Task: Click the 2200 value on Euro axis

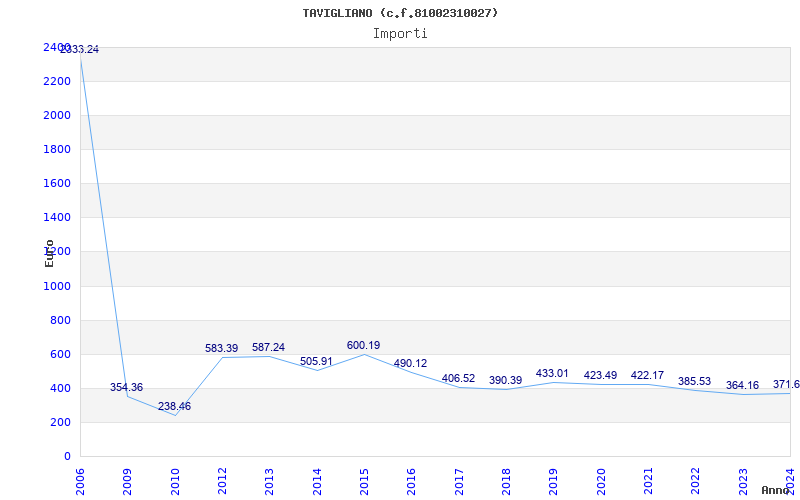Action: click(57, 81)
